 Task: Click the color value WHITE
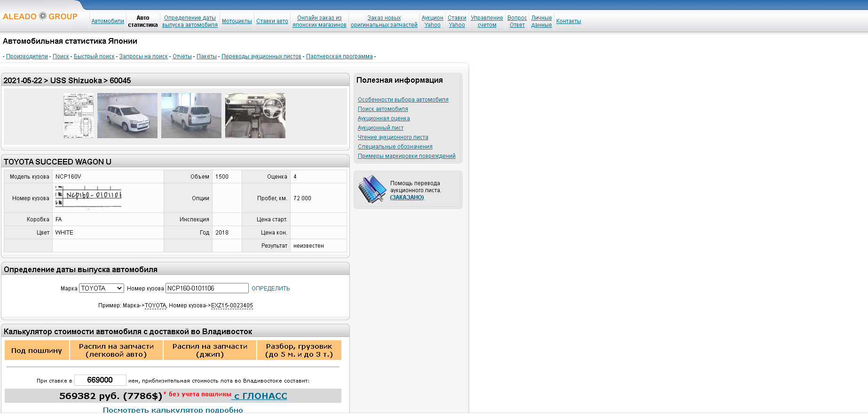pos(64,233)
